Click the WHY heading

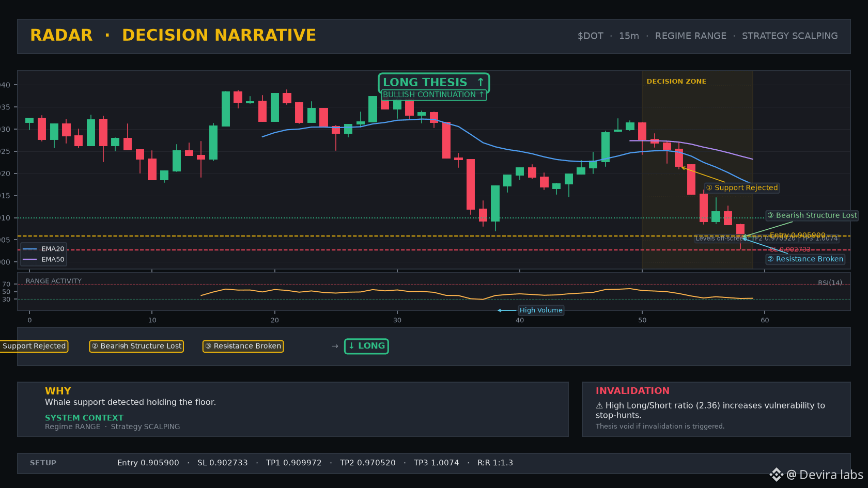(x=58, y=391)
